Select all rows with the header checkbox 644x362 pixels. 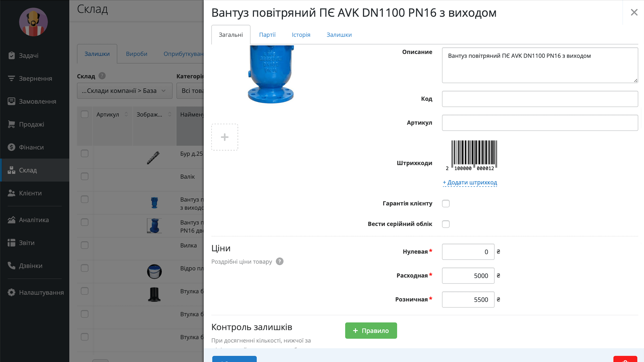tap(85, 114)
